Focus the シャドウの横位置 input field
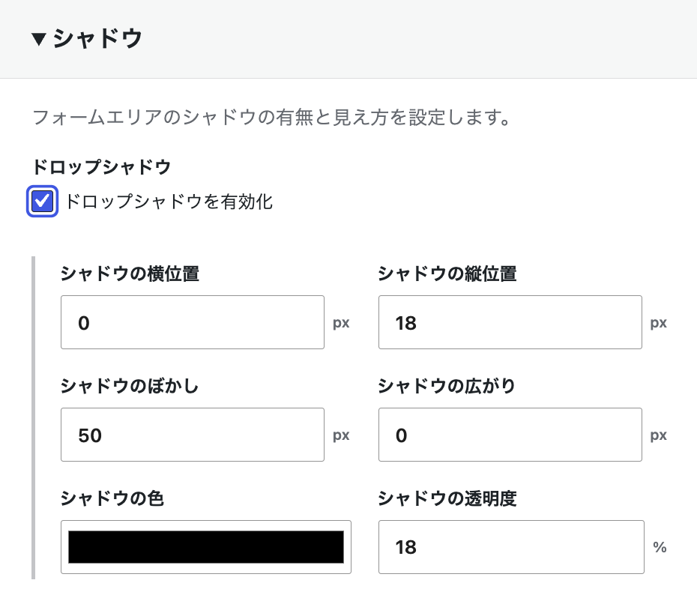 pos(193,322)
